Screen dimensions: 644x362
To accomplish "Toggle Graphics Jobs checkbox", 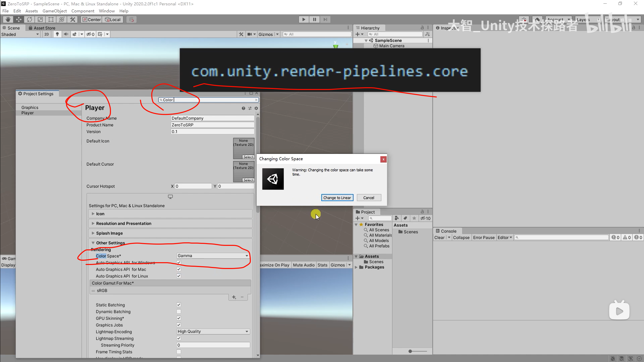I will [179, 325].
